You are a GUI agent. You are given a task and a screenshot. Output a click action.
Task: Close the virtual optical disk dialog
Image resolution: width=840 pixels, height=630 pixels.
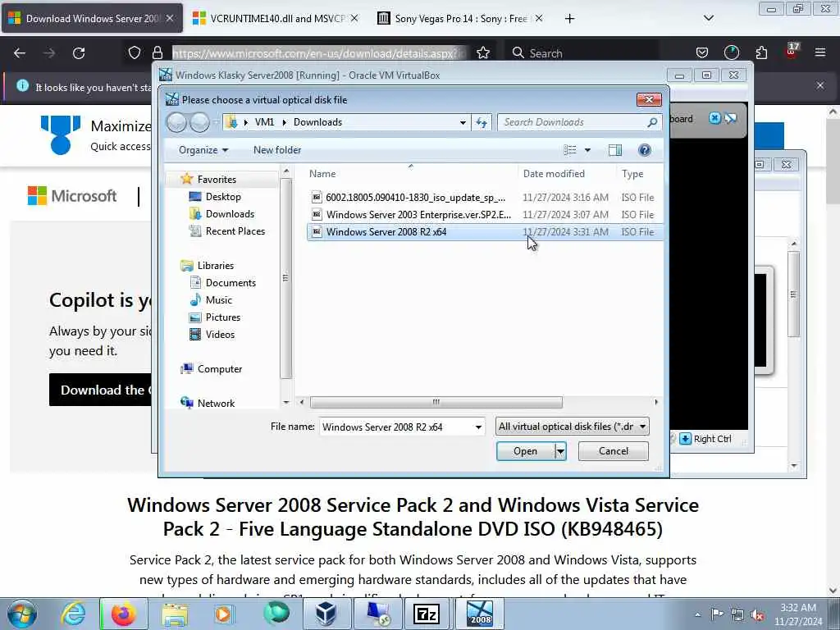[x=649, y=99]
